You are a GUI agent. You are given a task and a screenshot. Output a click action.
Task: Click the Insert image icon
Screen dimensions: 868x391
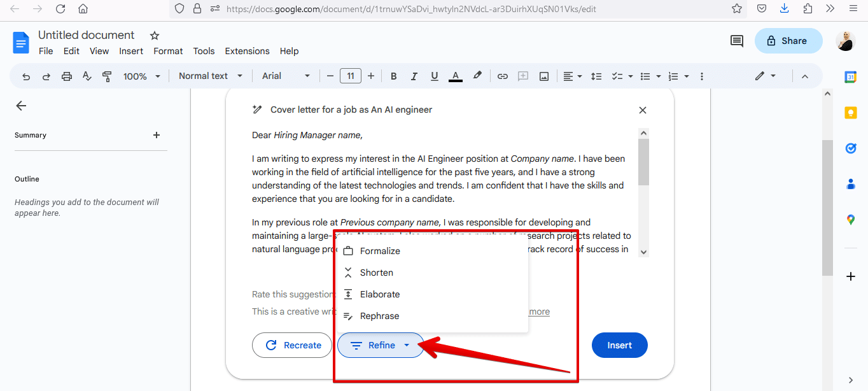[x=544, y=76]
